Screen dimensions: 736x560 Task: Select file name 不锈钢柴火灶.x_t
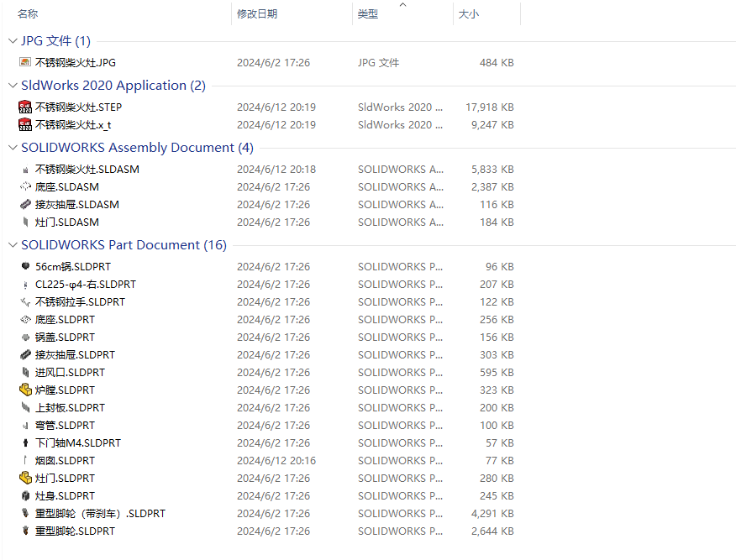pos(73,125)
